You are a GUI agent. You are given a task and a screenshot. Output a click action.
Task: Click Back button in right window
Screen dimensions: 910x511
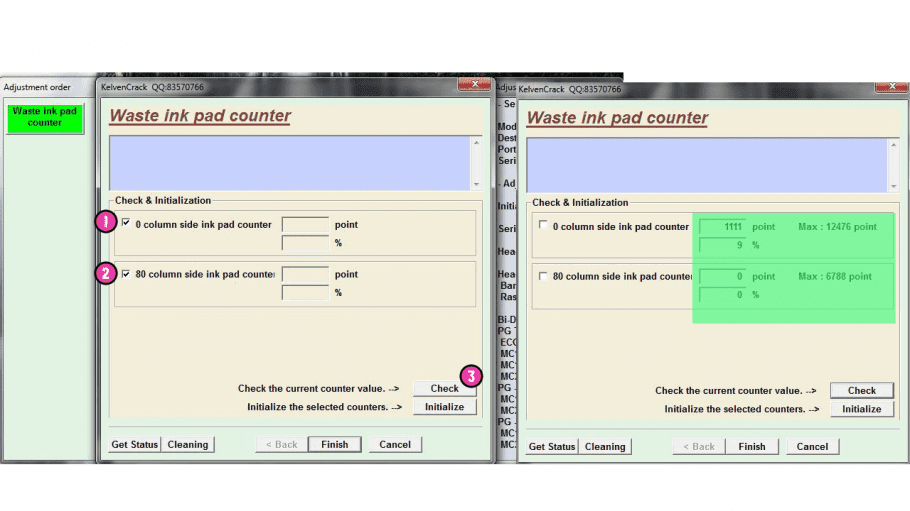click(x=699, y=447)
